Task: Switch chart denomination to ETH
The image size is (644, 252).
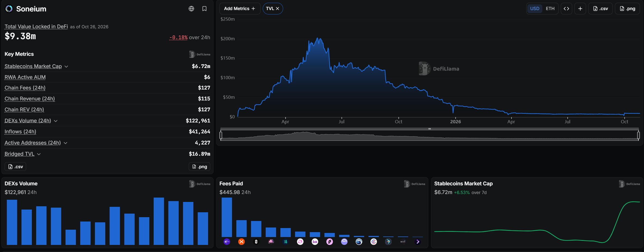Action: pos(550,8)
